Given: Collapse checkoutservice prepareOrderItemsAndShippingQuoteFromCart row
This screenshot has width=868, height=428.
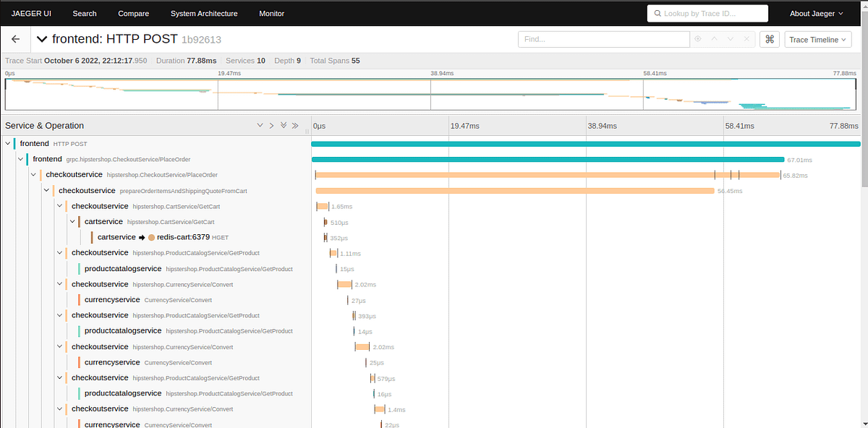Looking at the screenshot, I should click(46, 190).
